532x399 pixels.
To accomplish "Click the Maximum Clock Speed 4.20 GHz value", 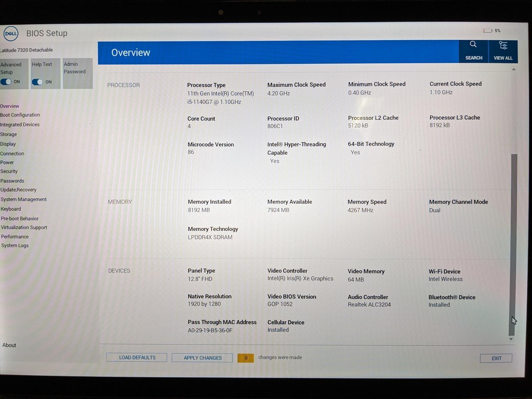I will pos(279,93).
